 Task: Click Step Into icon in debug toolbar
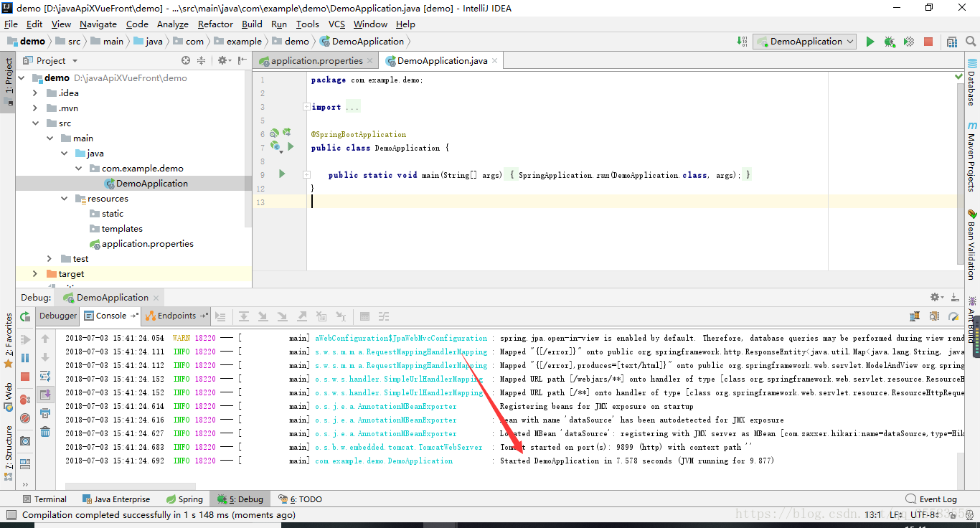[263, 316]
